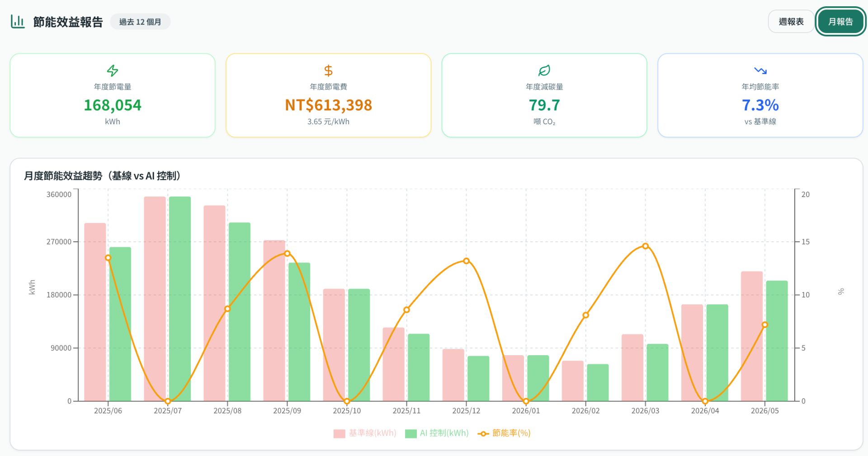Click the 2025/06 saving-rate data point

108,258
